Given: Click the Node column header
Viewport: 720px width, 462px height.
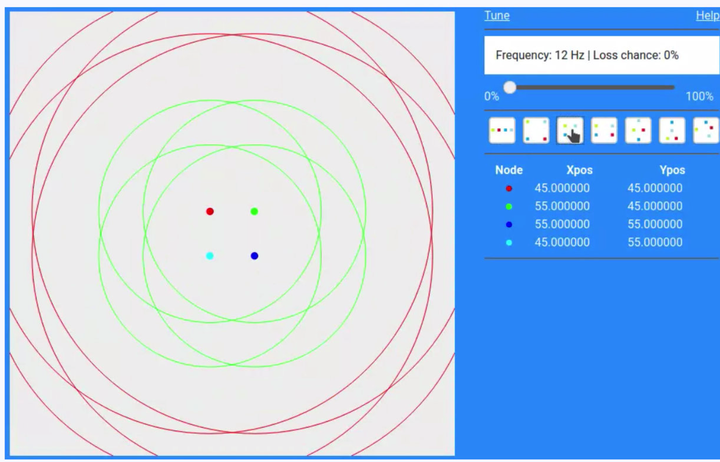Looking at the screenshot, I should (509, 170).
